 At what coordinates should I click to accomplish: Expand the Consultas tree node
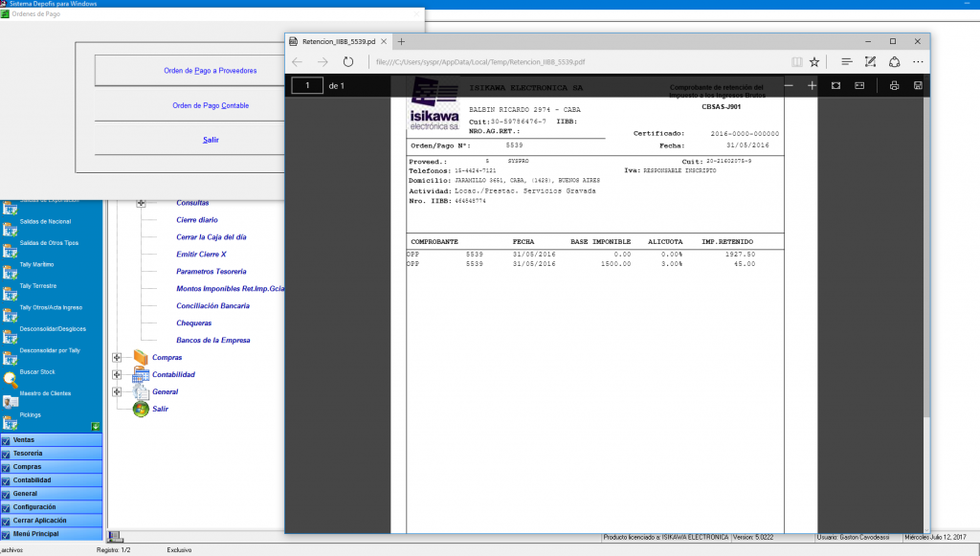(141, 203)
